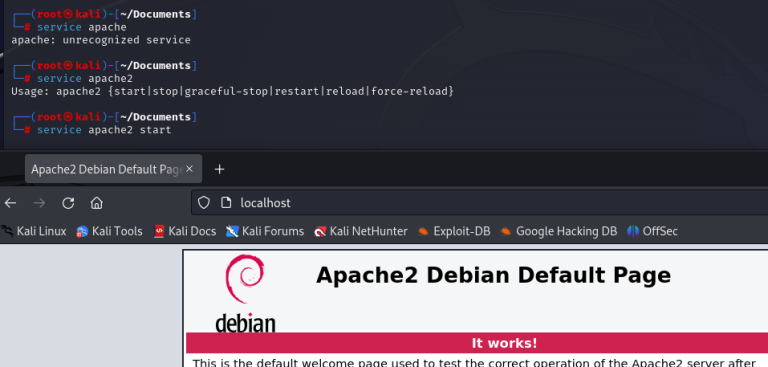Click the 'It works!' banner
The image size is (768, 367).
[x=477, y=343]
